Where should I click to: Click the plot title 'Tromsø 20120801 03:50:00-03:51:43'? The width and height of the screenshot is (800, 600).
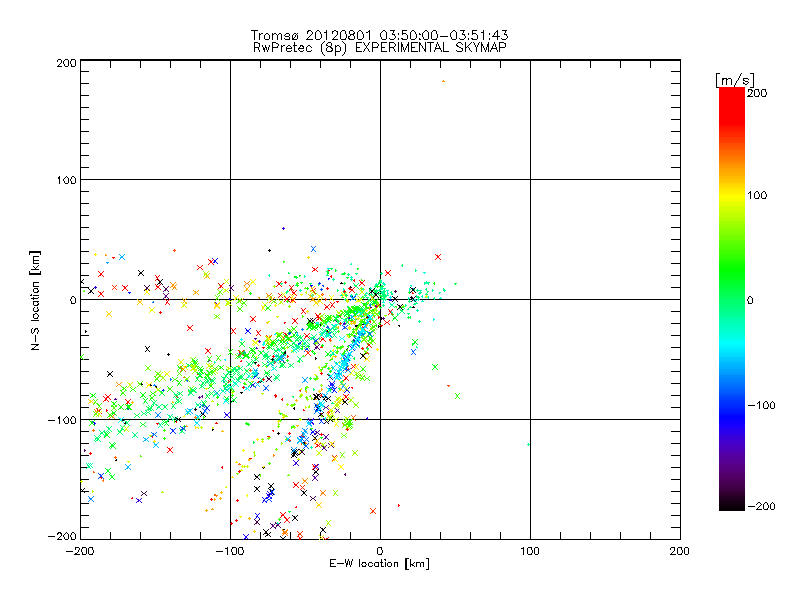[x=379, y=35]
